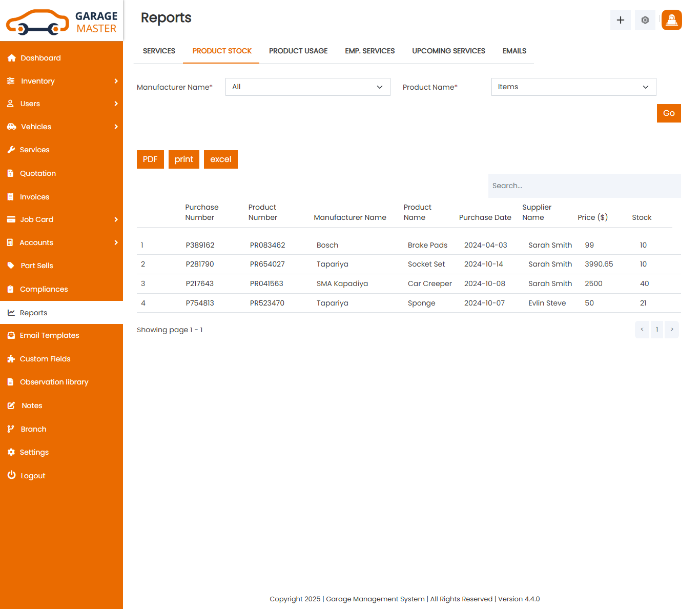Viewport: 700px width, 609px height.
Task: Open the UPCOMING SERVICES tab
Action: (448, 51)
